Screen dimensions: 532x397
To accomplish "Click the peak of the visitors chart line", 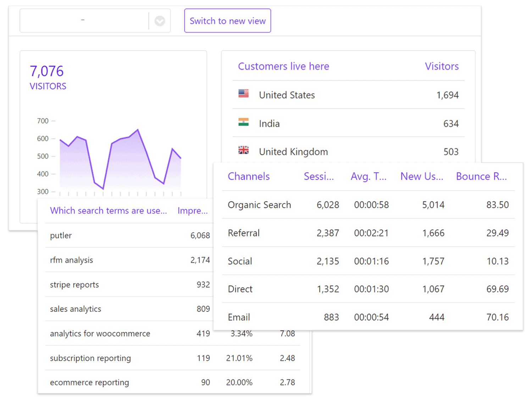I will [138, 130].
